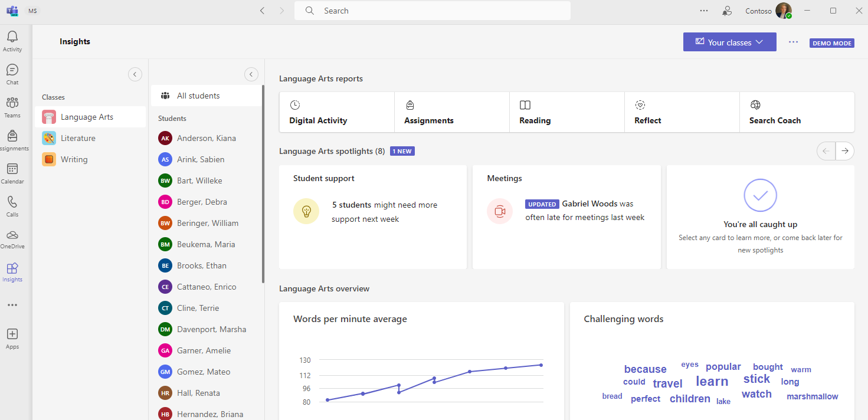Screen dimensions: 868x420
Task: Go to next spotlight with right arrow
Action: [x=845, y=151]
